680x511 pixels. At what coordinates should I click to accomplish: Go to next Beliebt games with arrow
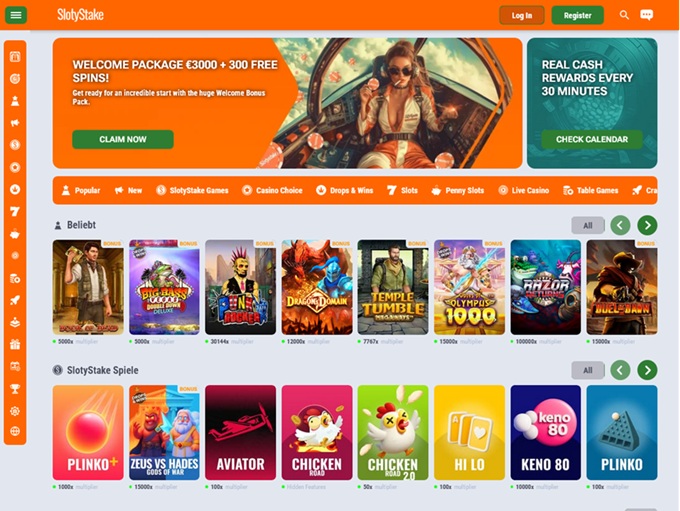[x=647, y=225]
